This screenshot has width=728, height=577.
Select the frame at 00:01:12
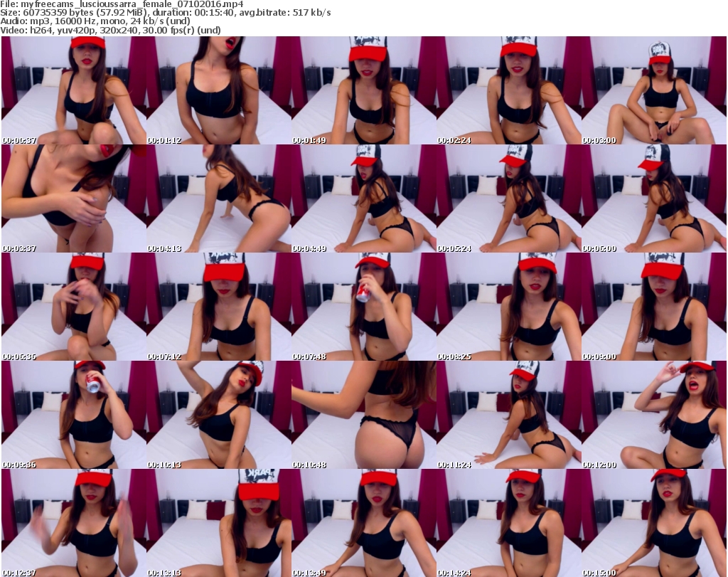pos(218,90)
